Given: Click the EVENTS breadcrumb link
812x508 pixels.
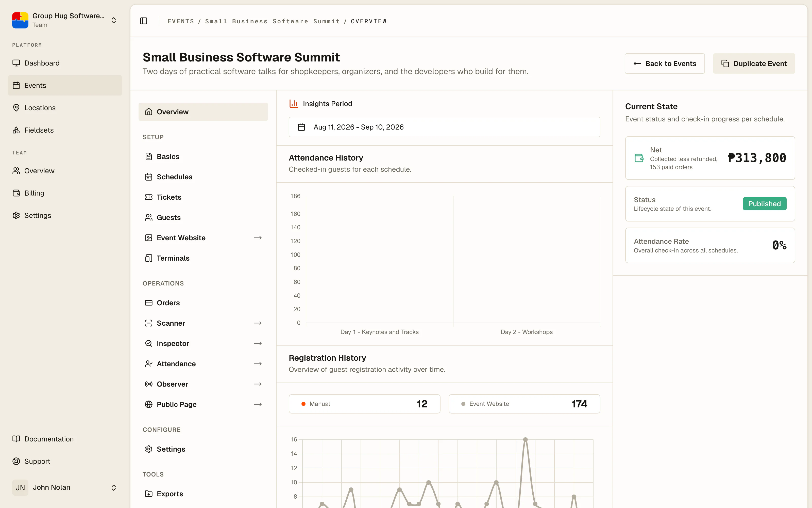Looking at the screenshot, I should [180, 21].
